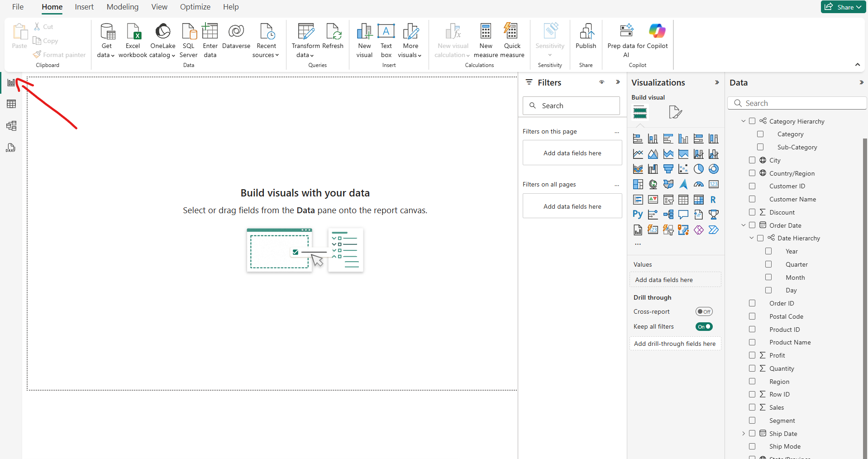Click Refresh in Queries group

[333, 36]
